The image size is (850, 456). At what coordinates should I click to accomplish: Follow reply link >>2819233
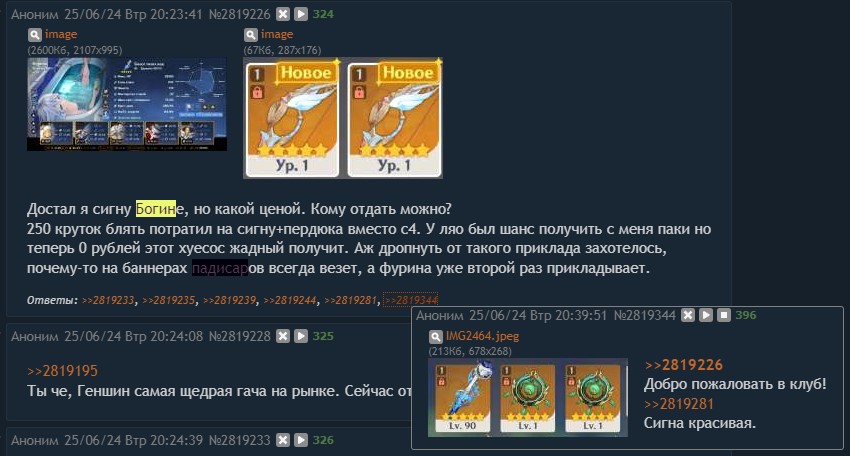pos(108,300)
